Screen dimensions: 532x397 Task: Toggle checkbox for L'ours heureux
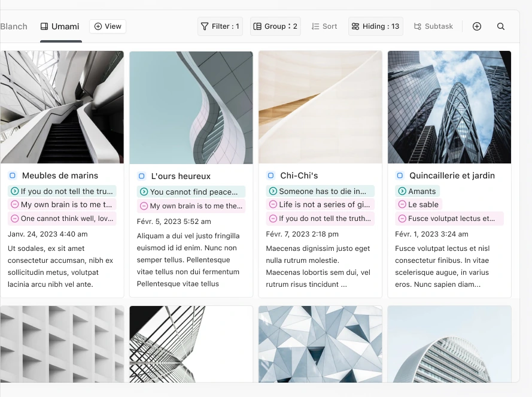click(x=142, y=176)
